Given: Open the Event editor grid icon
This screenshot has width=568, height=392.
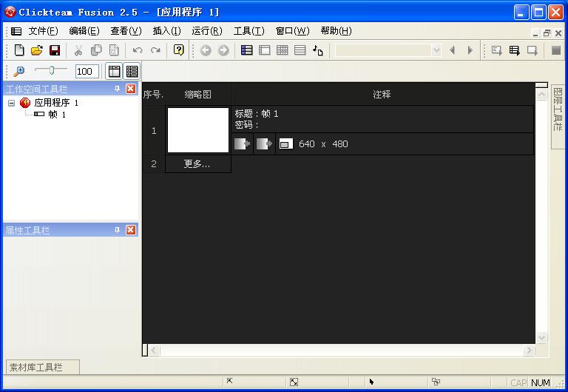Looking at the screenshot, I should click(x=283, y=50).
